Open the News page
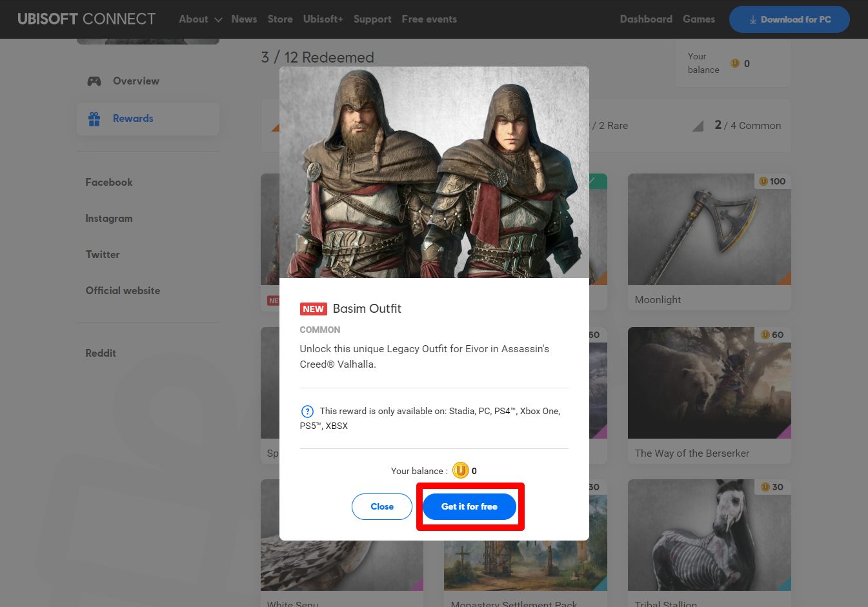Viewport: 868px width, 607px height. 244,19
